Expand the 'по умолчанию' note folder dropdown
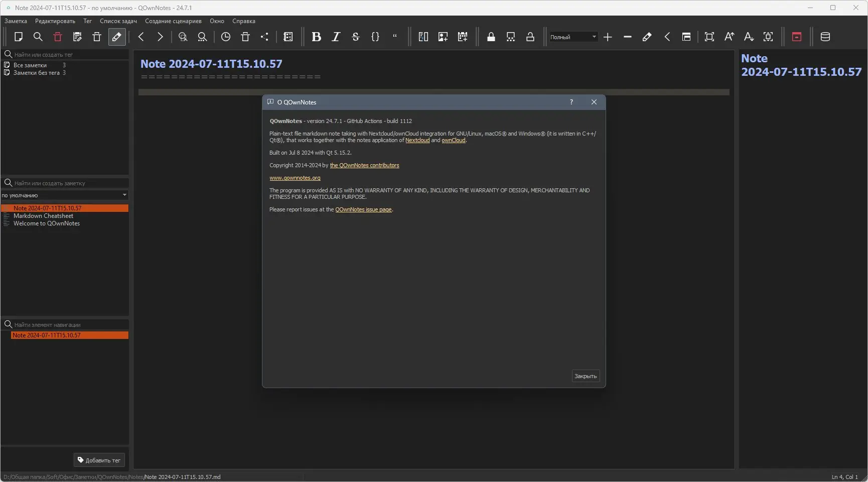Image resolution: width=868 pixels, height=482 pixels. (x=64, y=195)
